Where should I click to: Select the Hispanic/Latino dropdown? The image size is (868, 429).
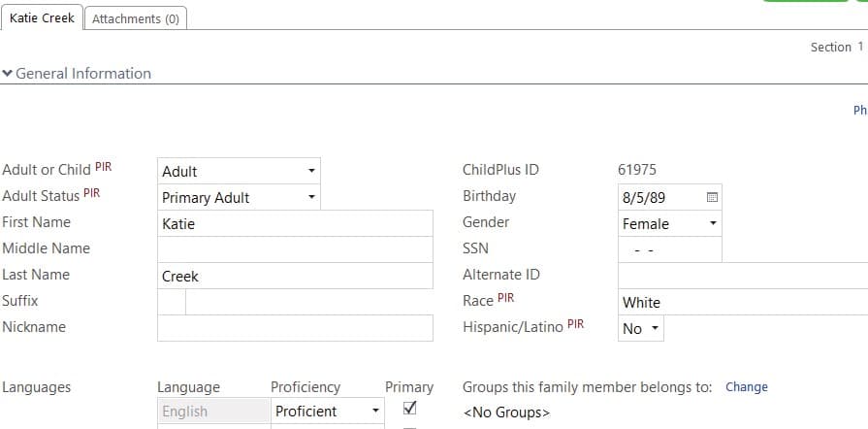641,328
